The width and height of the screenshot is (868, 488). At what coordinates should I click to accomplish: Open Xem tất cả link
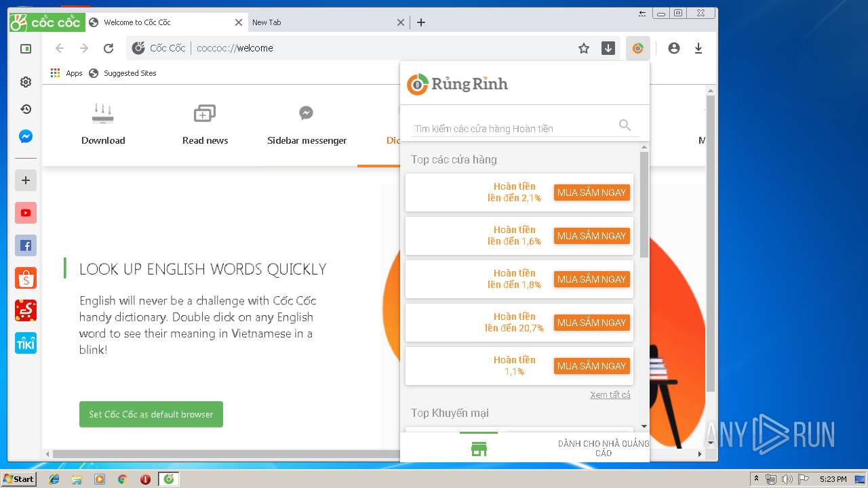click(x=610, y=394)
